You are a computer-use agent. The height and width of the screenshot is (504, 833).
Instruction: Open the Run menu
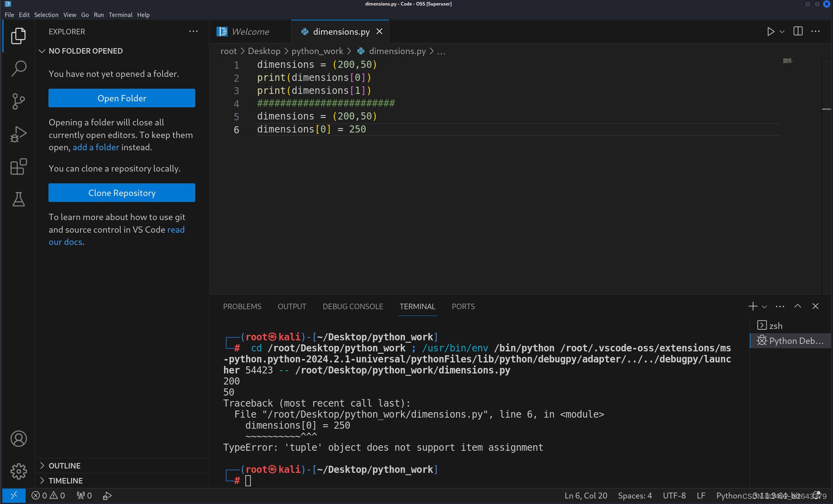[x=99, y=15]
